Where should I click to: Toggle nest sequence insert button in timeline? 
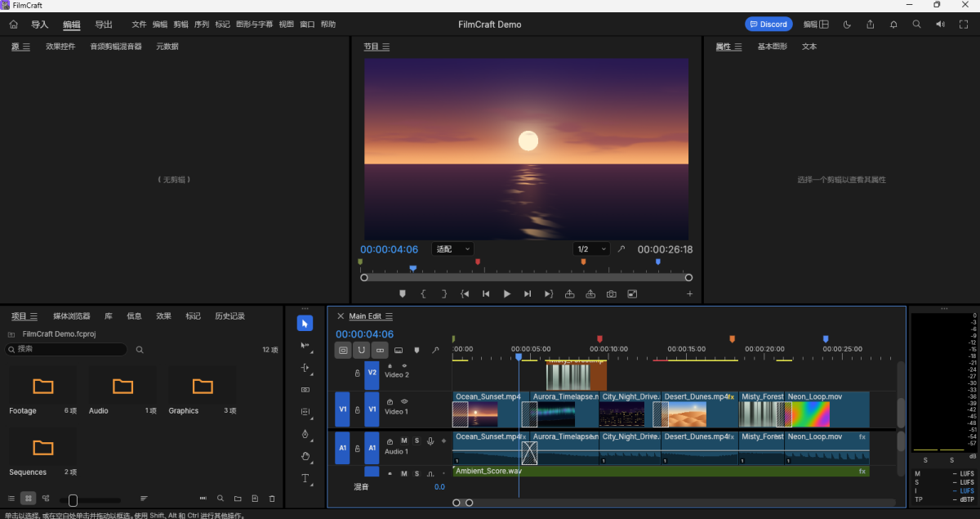[x=343, y=350]
